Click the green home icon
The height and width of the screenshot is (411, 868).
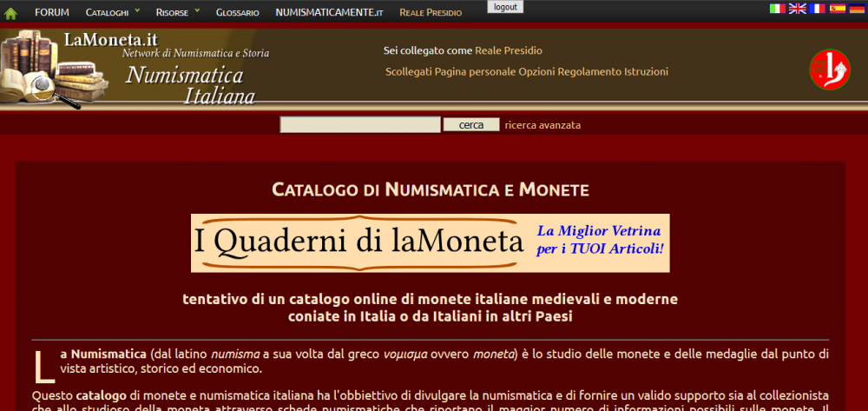pyautogui.click(x=11, y=13)
